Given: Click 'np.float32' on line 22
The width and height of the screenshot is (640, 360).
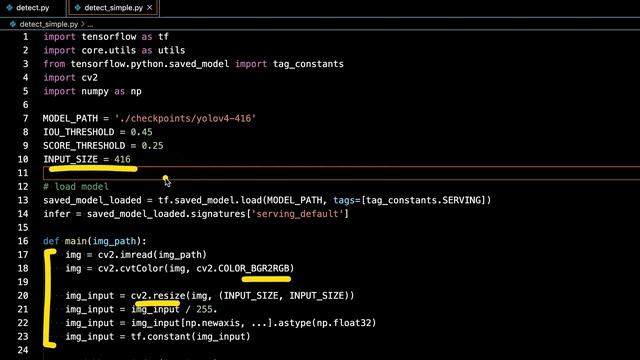Looking at the screenshot, I should coord(344,323).
